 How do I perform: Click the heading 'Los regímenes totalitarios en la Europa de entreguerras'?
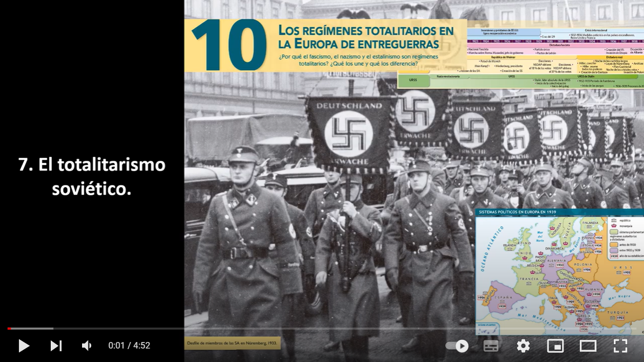(x=365, y=37)
